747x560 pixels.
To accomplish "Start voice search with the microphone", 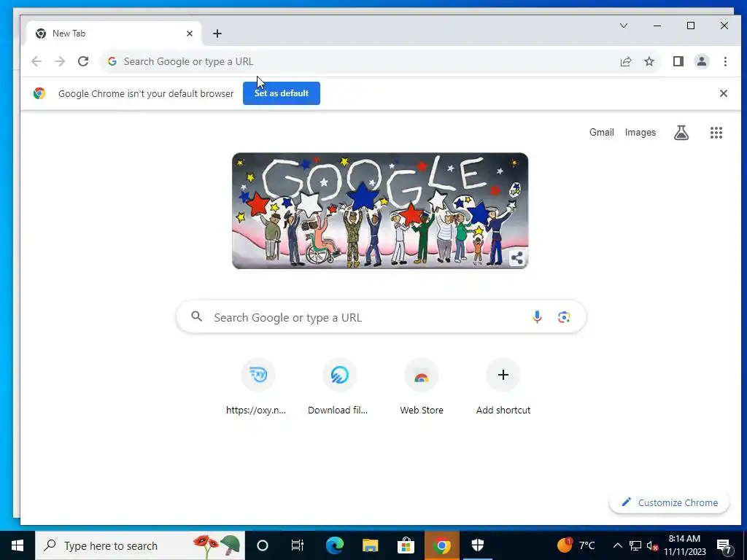I will 537,316.
